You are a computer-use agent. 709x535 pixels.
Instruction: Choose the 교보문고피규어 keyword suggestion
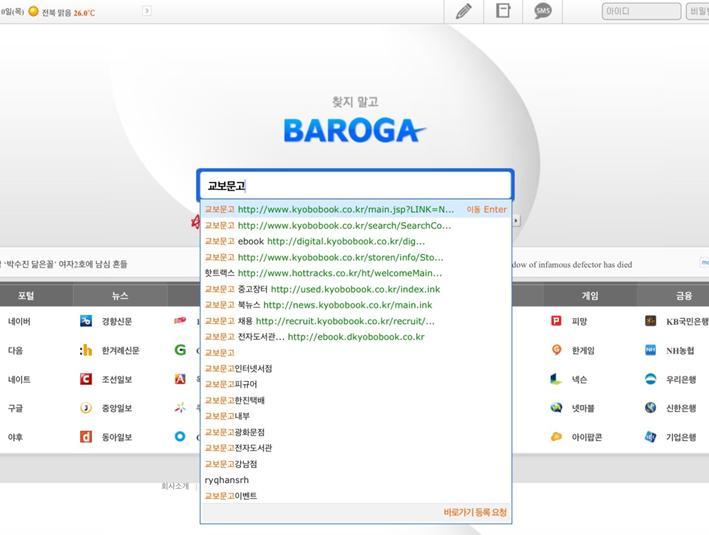click(356, 384)
